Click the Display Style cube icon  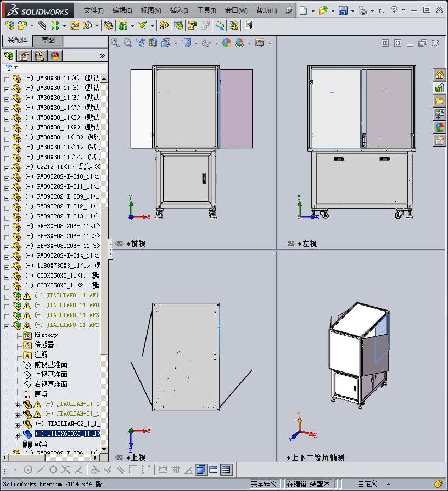(186, 43)
